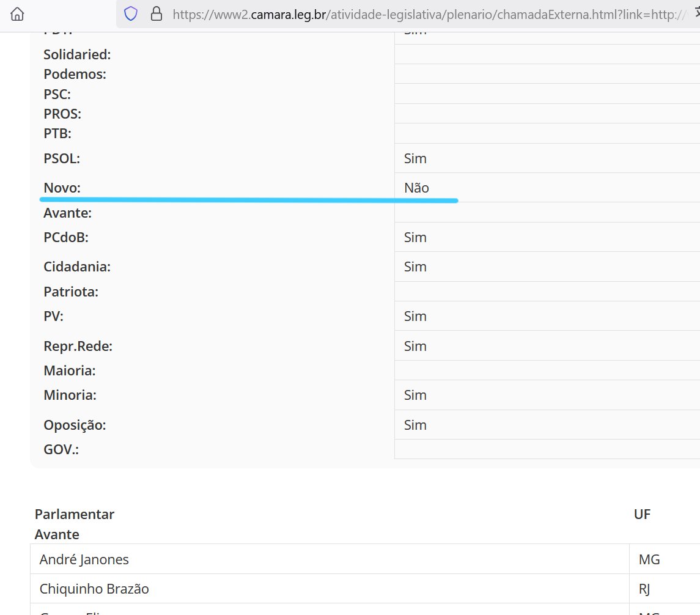Image resolution: width=700 pixels, height=615 pixels.
Task: Click the Sim value for Minoria
Action: (x=415, y=396)
